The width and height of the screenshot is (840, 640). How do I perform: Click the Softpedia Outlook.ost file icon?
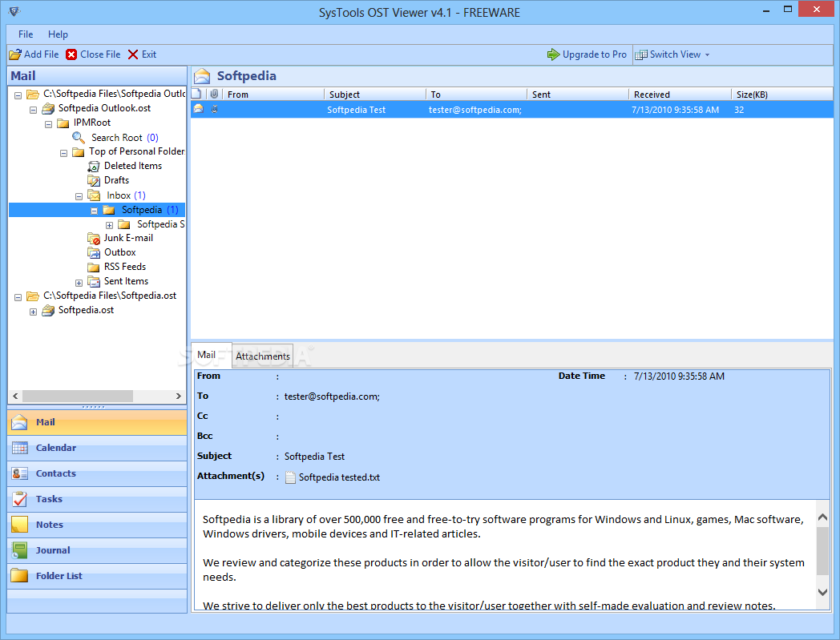[48, 109]
